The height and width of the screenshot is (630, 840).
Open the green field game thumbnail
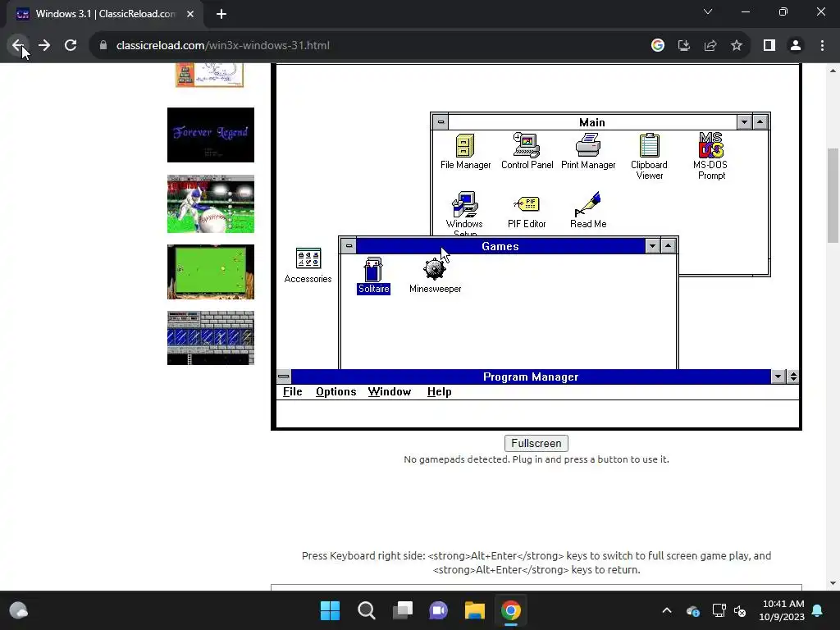(x=211, y=272)
